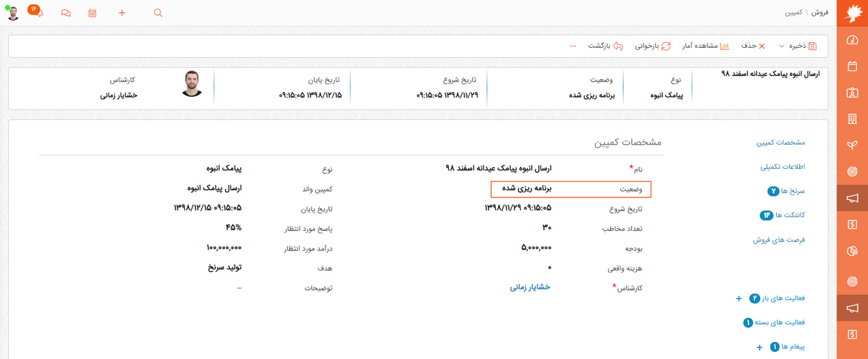Select the مشخصات کمپین section
868x359 pixels.
781,142
